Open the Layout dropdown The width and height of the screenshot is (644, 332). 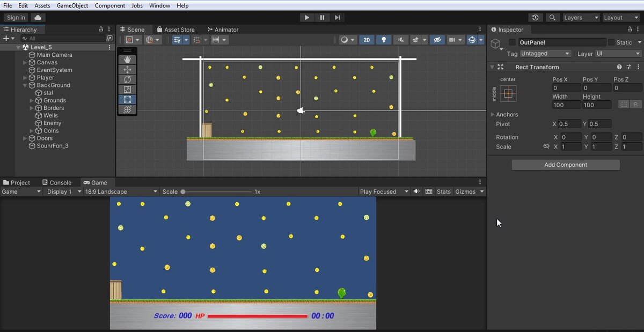coord(621,18)
